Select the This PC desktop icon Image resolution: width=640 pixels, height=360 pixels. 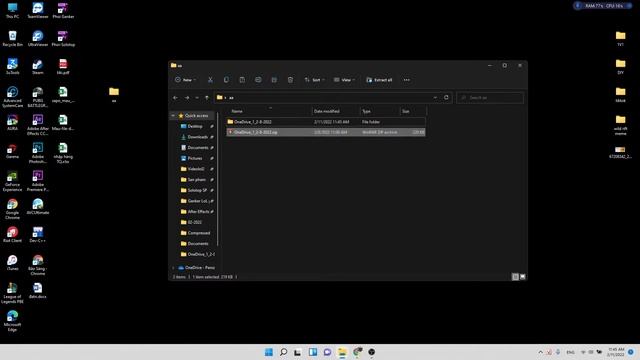tap(12, 11)
